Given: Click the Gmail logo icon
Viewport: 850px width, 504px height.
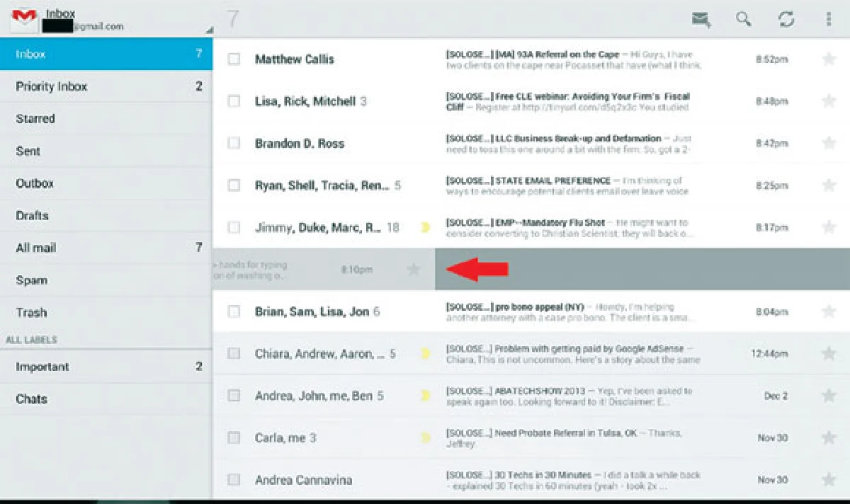Looking at the screenshot, I should (25, 19).
